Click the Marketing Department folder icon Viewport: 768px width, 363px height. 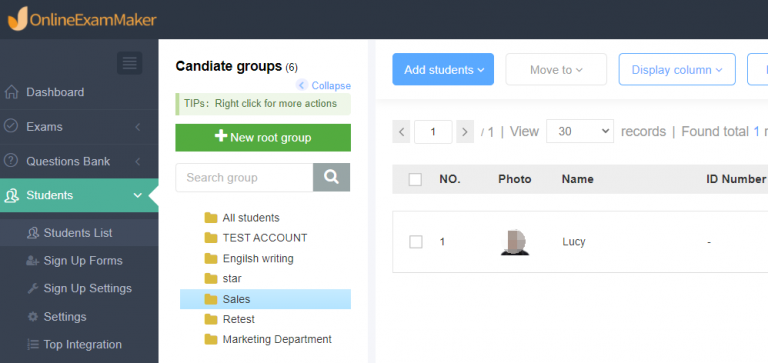[x=211, y=339]
